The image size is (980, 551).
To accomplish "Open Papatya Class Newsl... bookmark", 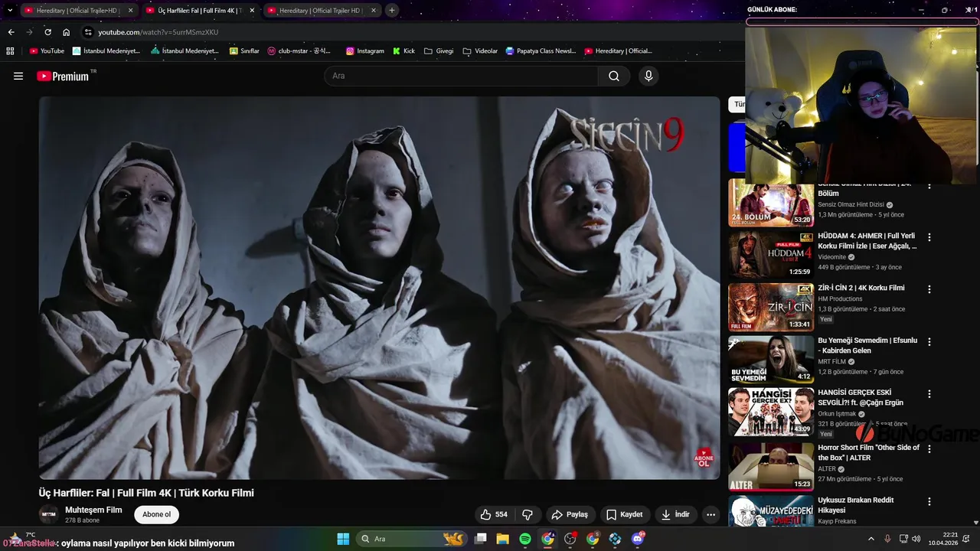I will click(x=541, y=51).
